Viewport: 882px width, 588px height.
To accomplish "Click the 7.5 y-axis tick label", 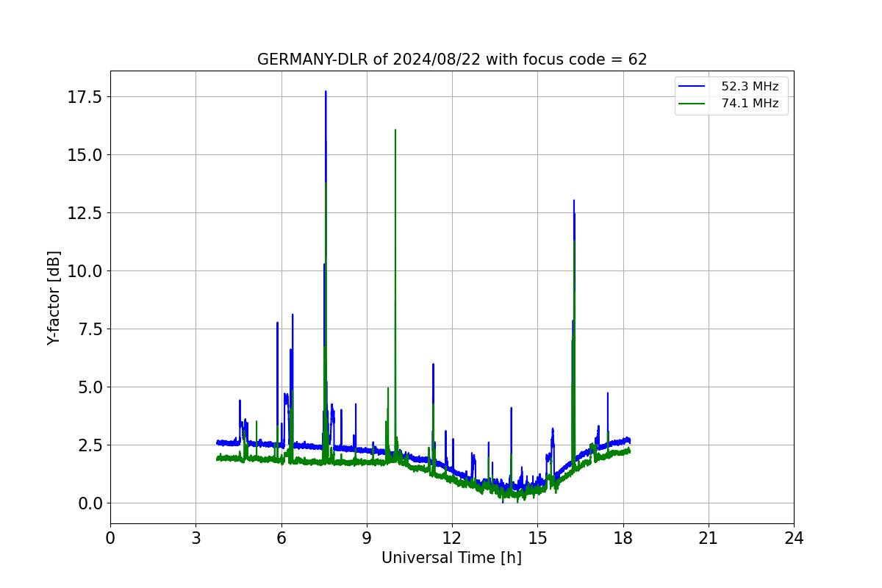I will 90,329.
